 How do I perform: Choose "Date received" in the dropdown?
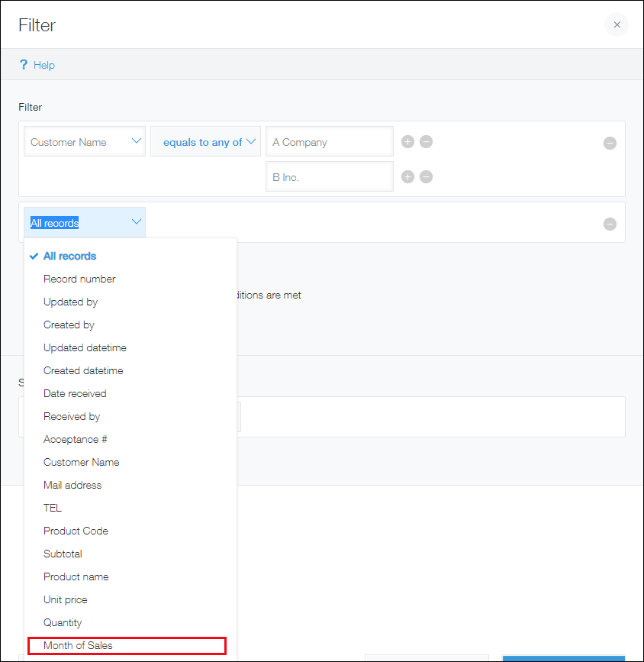pos(74,393)
